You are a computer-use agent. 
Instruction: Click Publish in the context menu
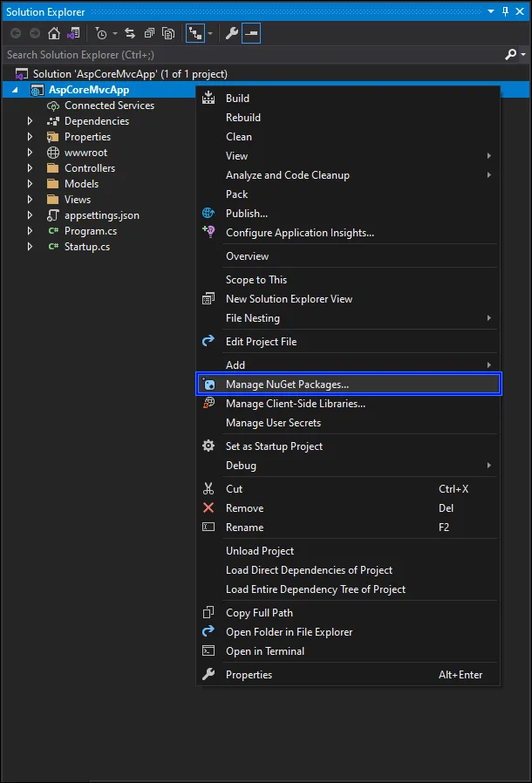point(243,213)
